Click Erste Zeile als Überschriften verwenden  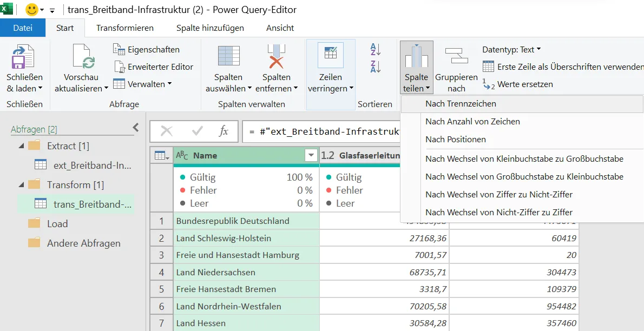[x=563, y=67]
